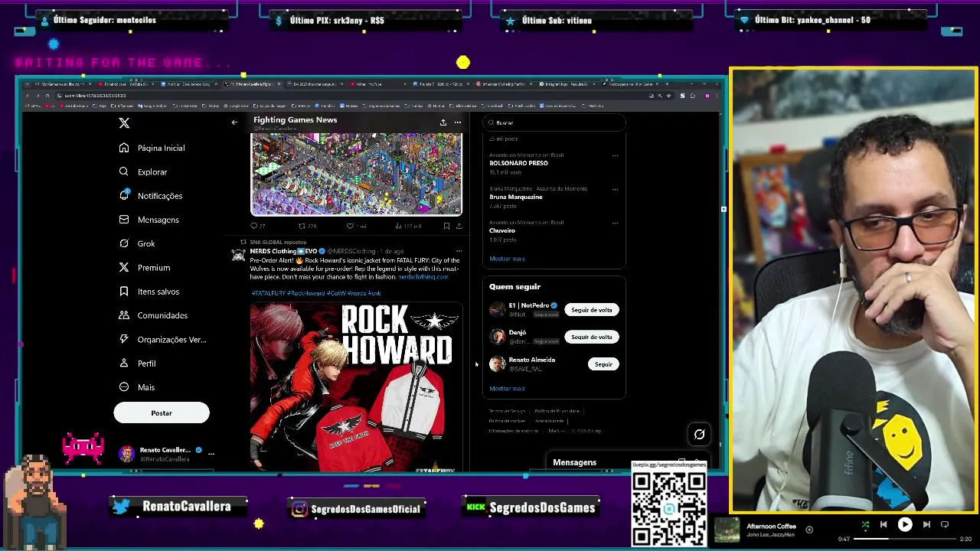Open options for Chuveiro trend
980x551 pixels.
615,223
